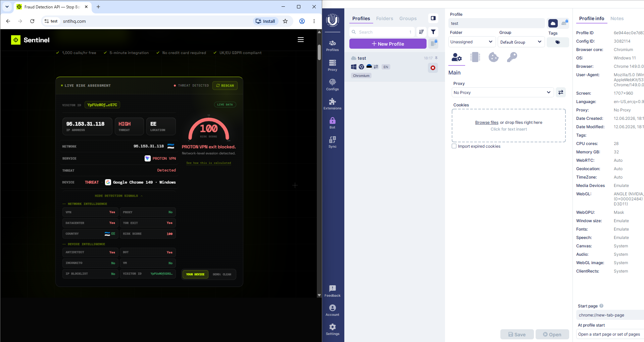Click the Start page help icon
The width and height of the screenshot is (644, 342).
[x=601, y=306]
